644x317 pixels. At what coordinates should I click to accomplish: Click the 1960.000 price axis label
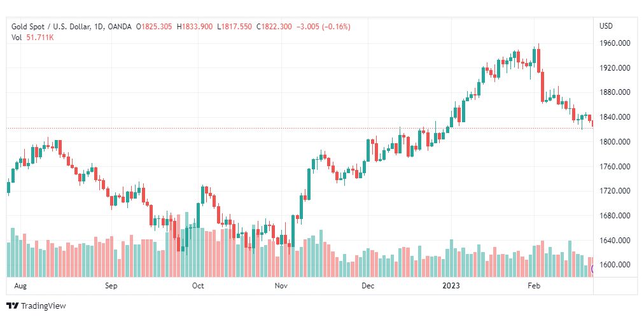[615, 43]
